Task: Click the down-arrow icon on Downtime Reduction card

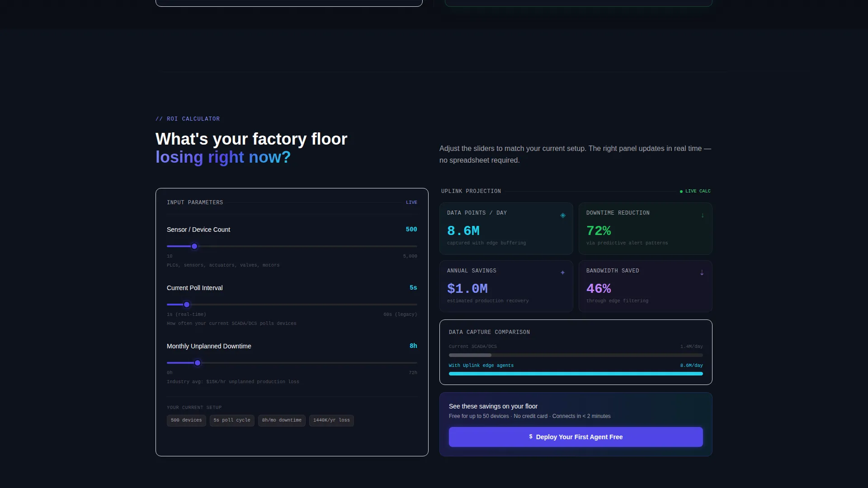Action: coord(703,216)
